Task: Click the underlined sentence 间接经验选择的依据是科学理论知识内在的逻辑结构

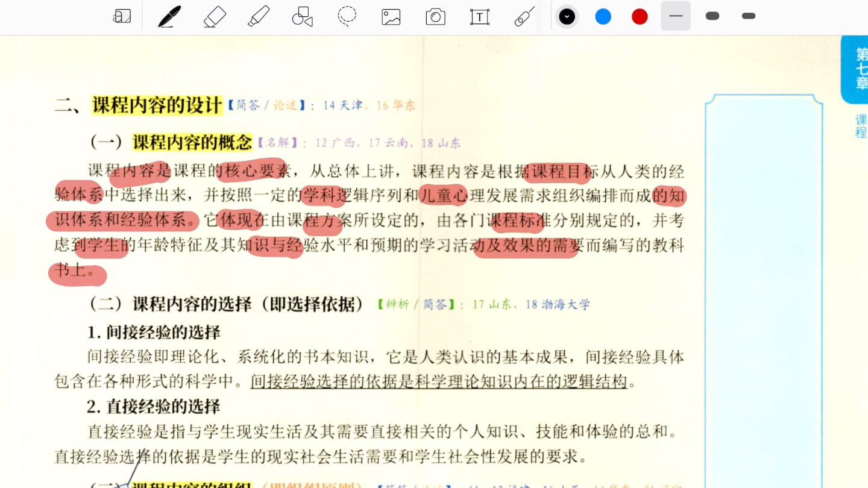Action: (439, 381)
